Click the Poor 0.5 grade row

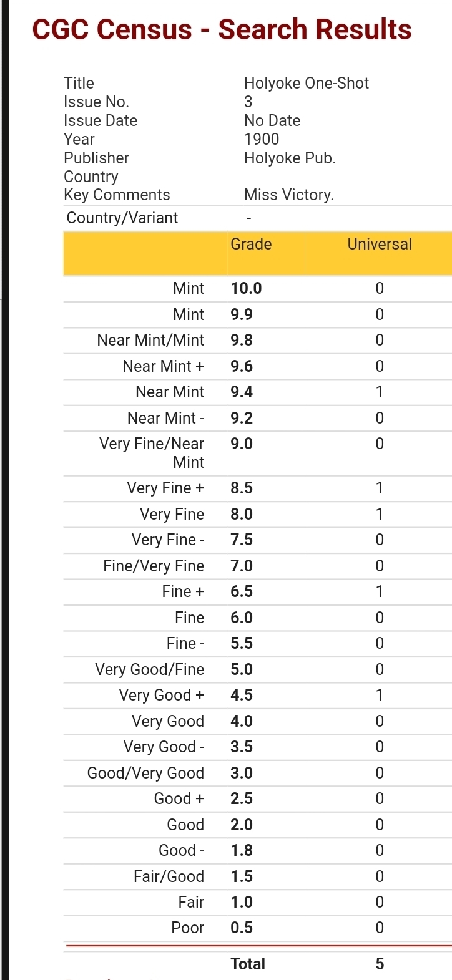[x=257, y=928]
